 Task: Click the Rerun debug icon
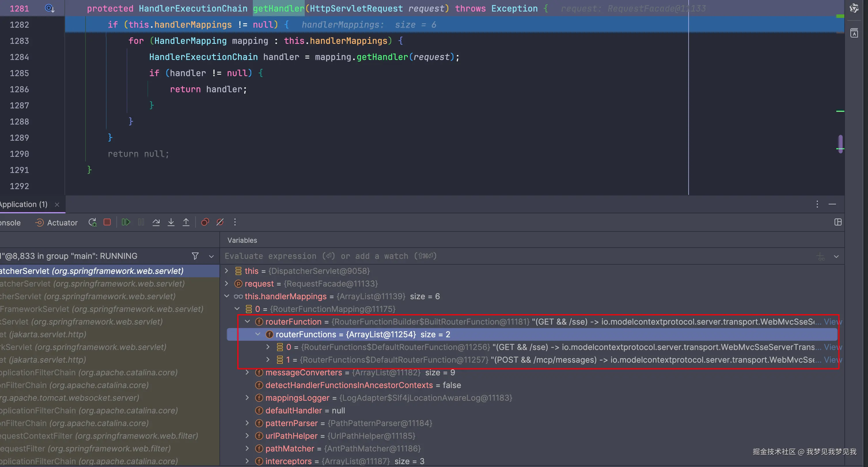[92, 223]
